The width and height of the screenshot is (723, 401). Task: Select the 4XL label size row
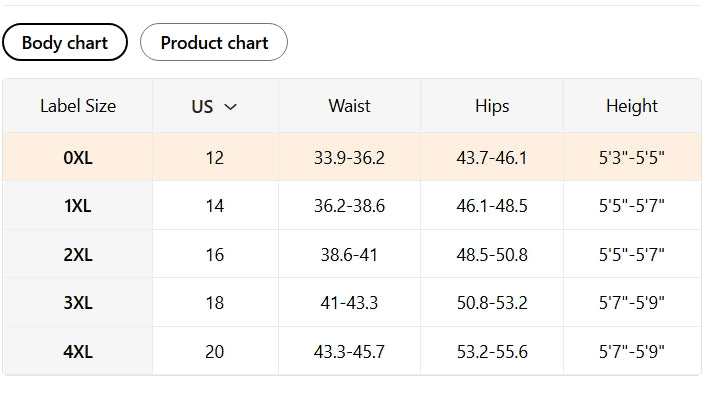(78, 351)
